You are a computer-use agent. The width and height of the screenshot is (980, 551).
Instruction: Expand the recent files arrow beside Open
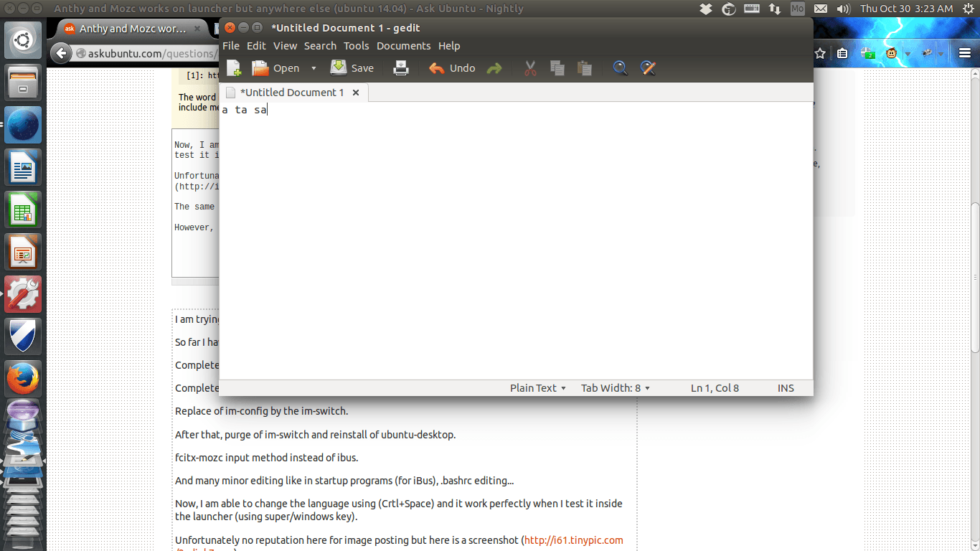tap(314, 68)
